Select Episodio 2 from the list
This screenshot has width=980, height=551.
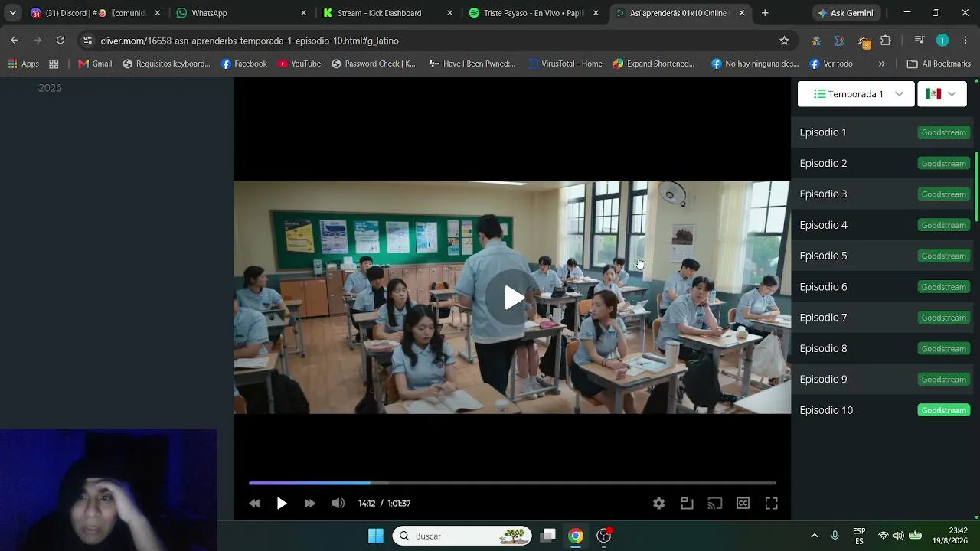click(882, 163)
